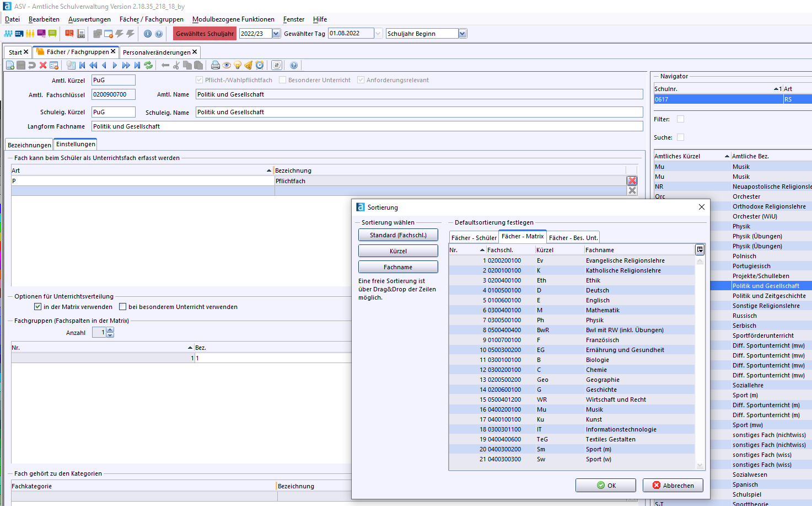Click the list view icon in toolbar
Viewport: 812px width, 506px height.
pyautogui.click(x=71, y=65)
